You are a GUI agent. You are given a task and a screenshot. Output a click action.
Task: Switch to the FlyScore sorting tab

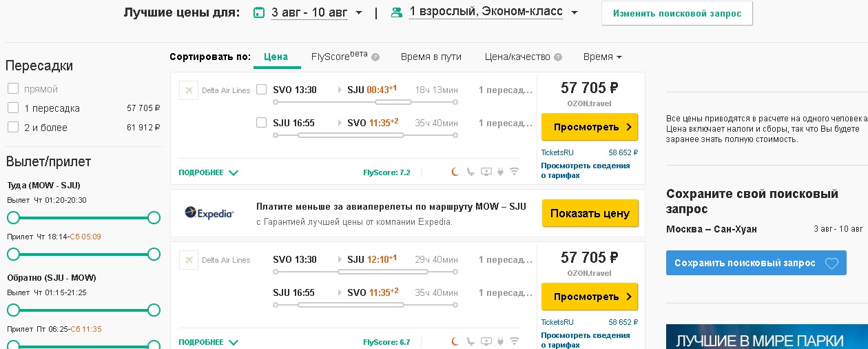coord(339,57)
